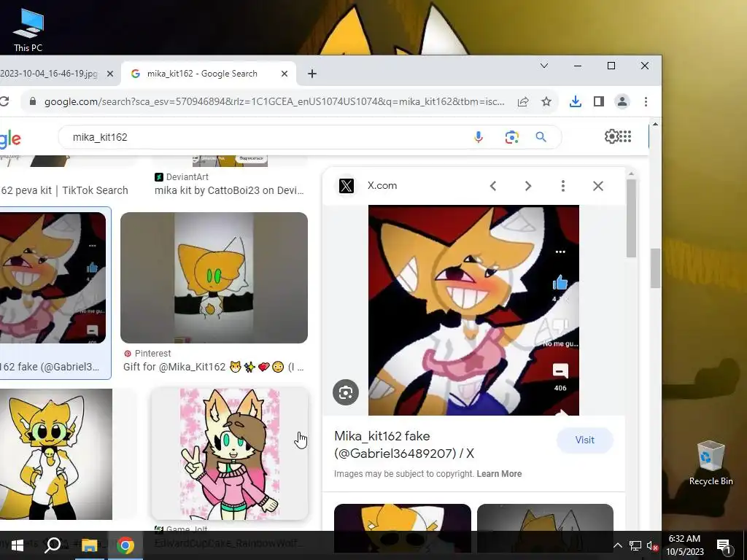Start voice search with microphone
This screenshot has height=560, width=747.
point(479,137)
